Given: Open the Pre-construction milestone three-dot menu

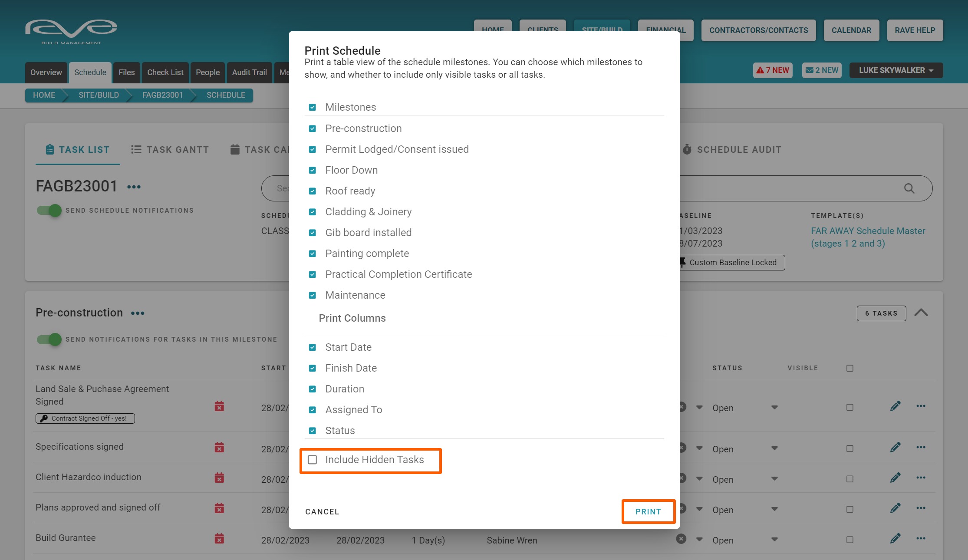Looking at the screenshot, I should tap(138, 313).
